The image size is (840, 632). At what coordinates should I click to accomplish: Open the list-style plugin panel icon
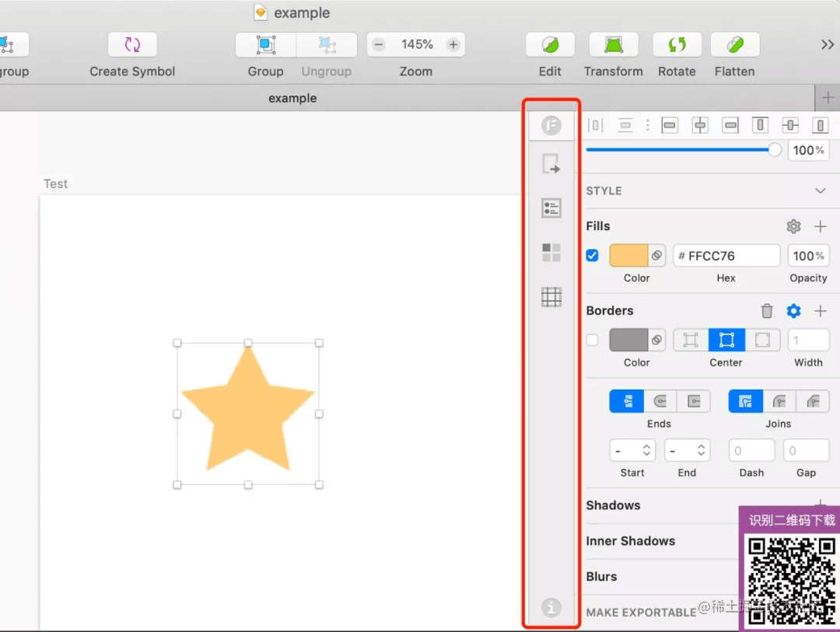coord(551,208)
